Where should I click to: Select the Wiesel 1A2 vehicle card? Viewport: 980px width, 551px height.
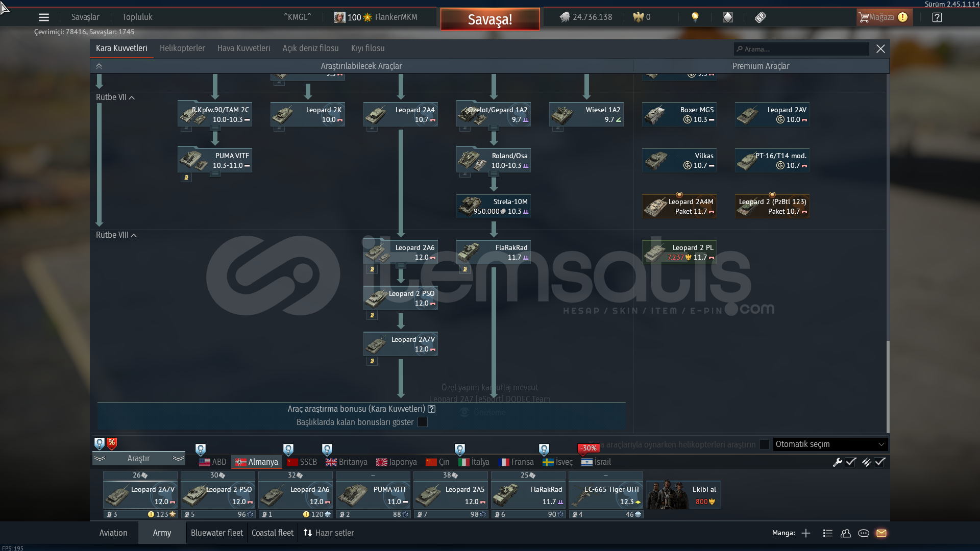point(586,115)
